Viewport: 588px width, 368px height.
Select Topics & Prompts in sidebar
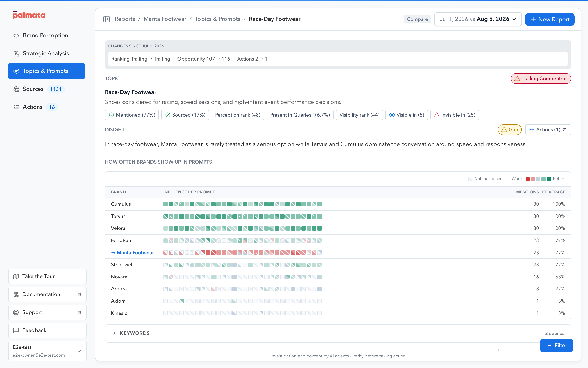tap(46, 71)
